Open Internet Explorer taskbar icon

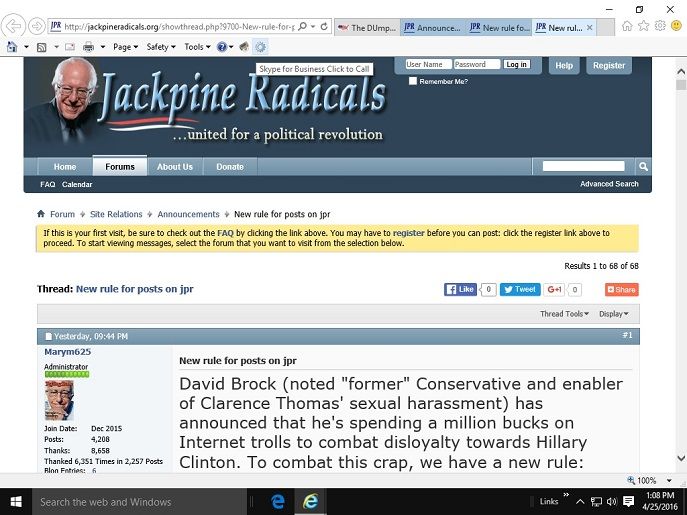pyautogui.click(x=310, y=501)
